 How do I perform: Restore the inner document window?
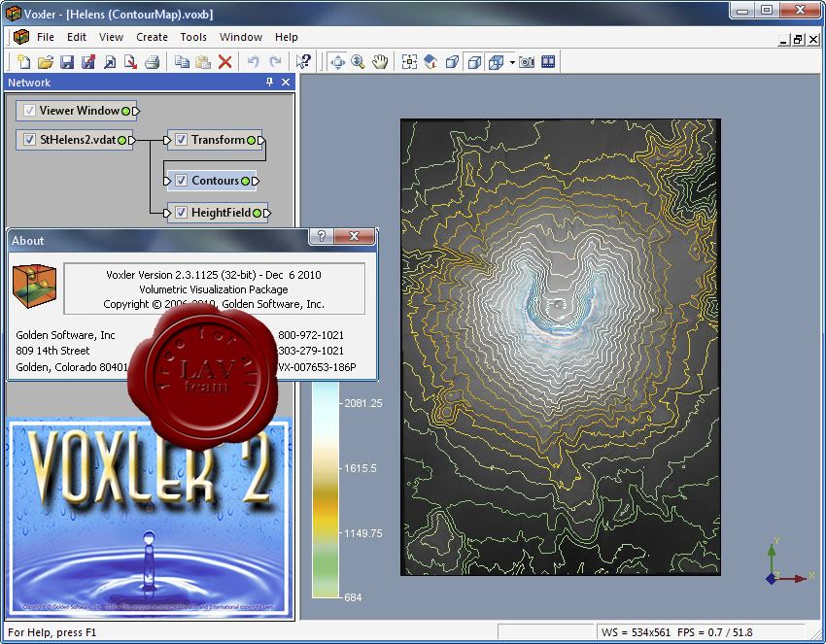pyautogui.click(x=799, y=39)
